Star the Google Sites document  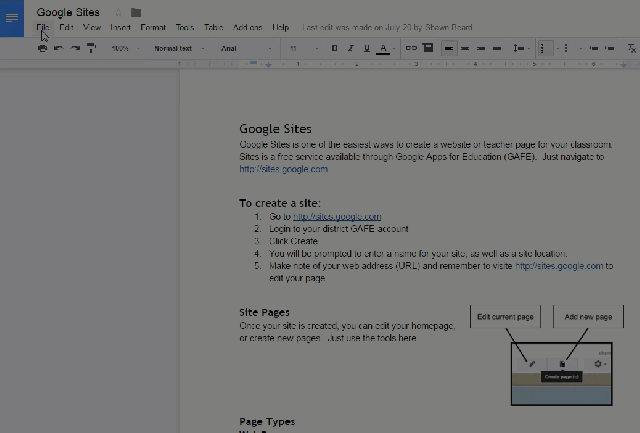tap(119, 12)
